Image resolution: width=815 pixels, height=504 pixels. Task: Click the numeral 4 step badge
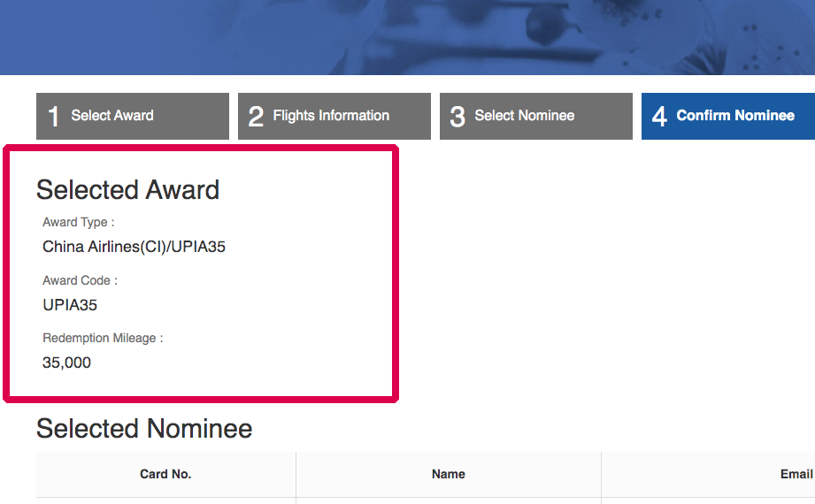click(x=659, y=117)
